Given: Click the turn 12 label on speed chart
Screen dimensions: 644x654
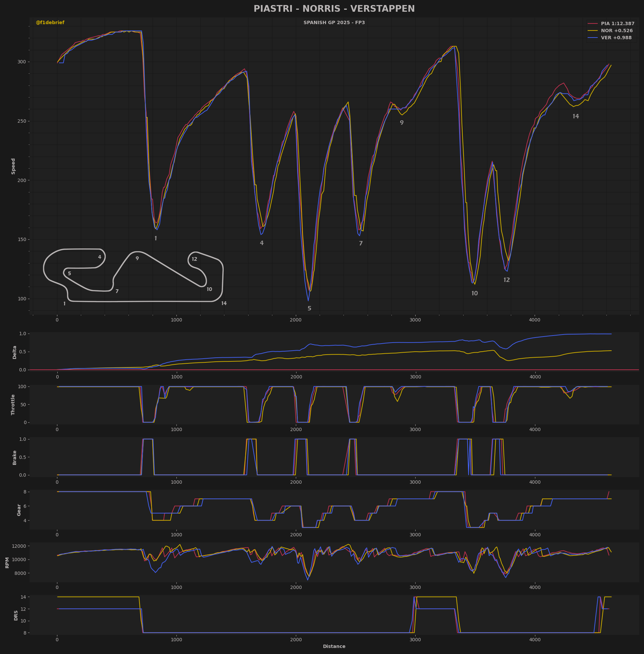Looking at the screenshot, I should pos(506,280).
